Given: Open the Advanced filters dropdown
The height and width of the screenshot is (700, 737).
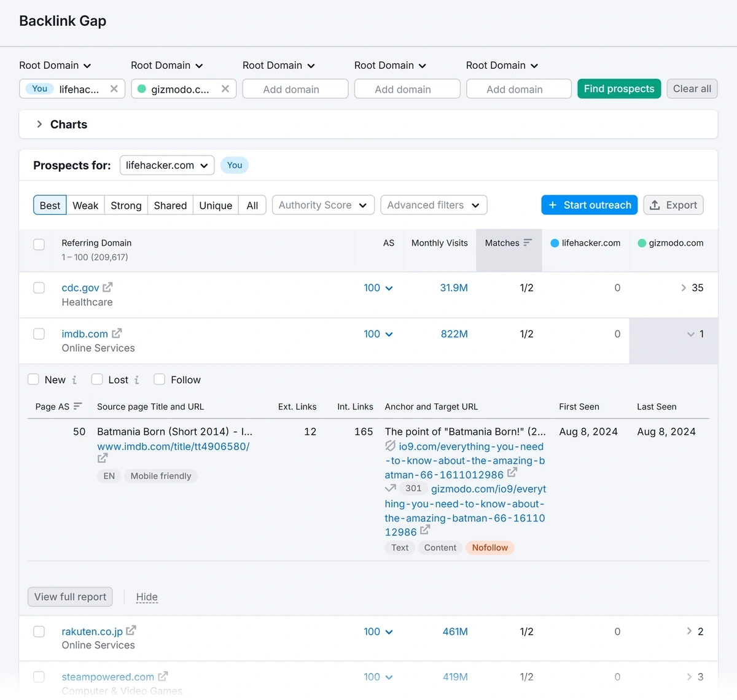Looking at the screenshot, I should [434, 205].
